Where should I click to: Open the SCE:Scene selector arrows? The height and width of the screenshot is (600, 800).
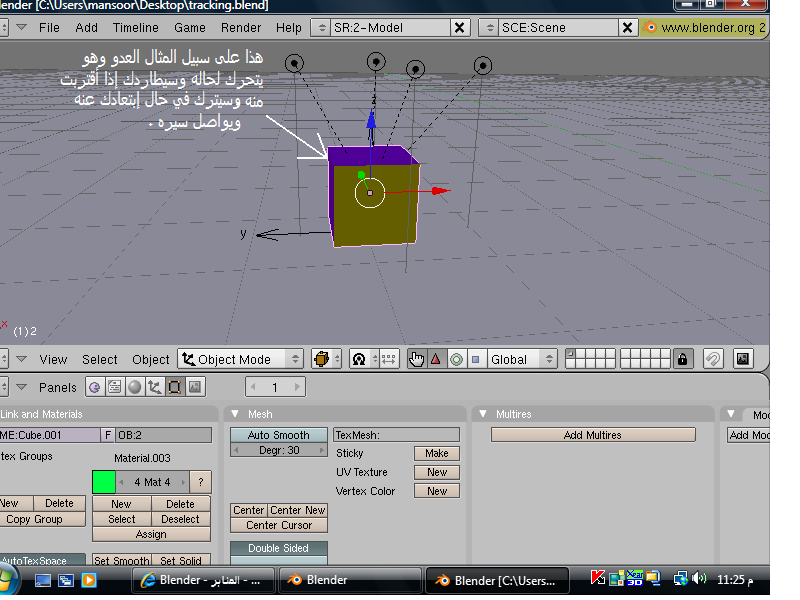(x=489, y=28)
